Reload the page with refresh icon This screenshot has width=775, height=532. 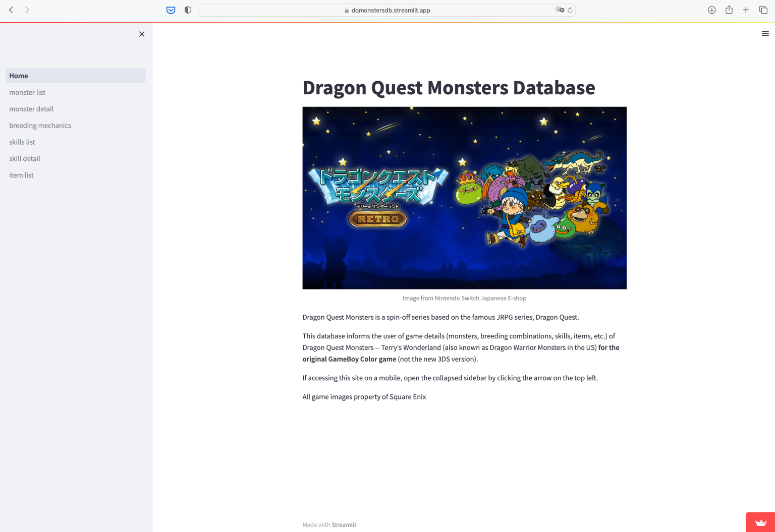pyautogui.click(x=570, y=10)
